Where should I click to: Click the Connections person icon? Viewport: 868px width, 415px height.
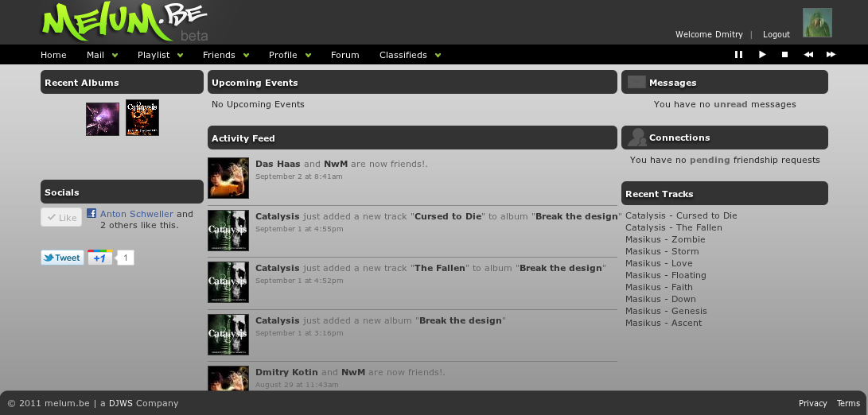click(637, 138)
